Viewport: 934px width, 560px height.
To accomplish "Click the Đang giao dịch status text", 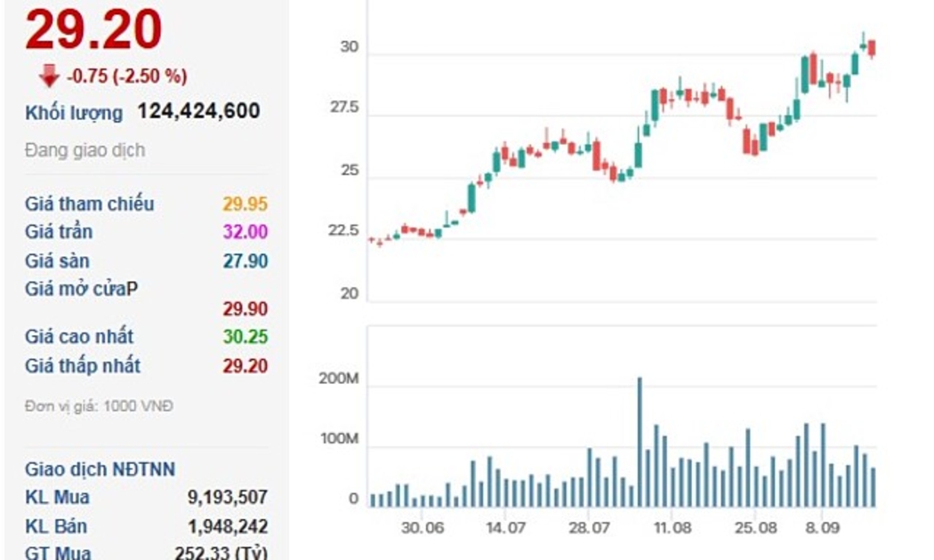I will pos(85,150).
